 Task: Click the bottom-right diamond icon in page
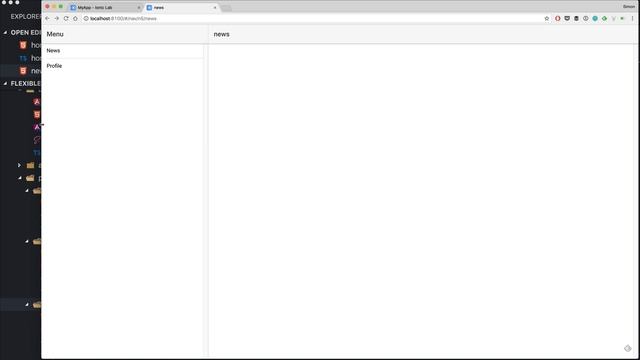tap(628, 348)
